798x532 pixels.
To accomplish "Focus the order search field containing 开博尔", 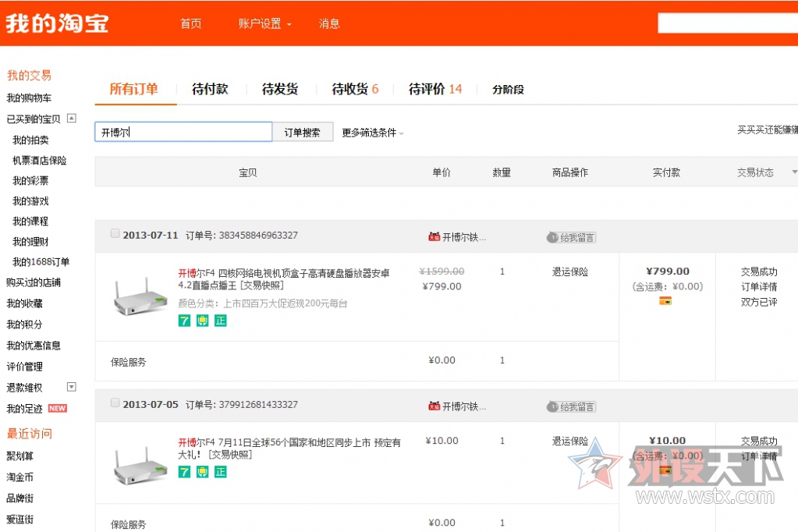I will (x=183, y=132).
